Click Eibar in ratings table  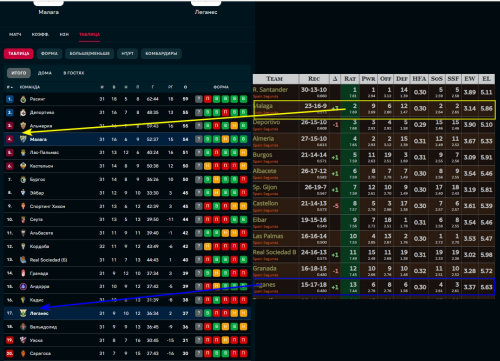260,220
